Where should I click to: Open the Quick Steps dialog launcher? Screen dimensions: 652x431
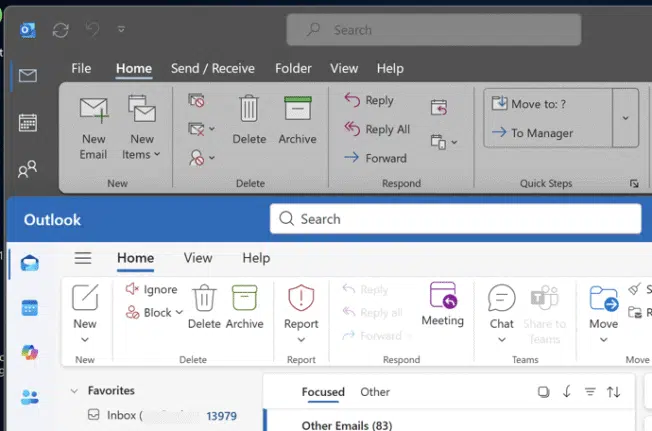tap(634, 184)
